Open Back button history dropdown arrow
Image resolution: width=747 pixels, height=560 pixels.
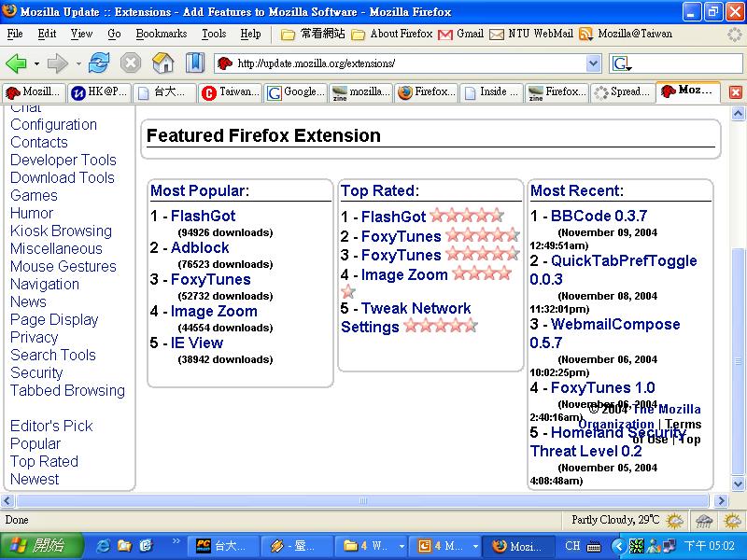[36, 63]
